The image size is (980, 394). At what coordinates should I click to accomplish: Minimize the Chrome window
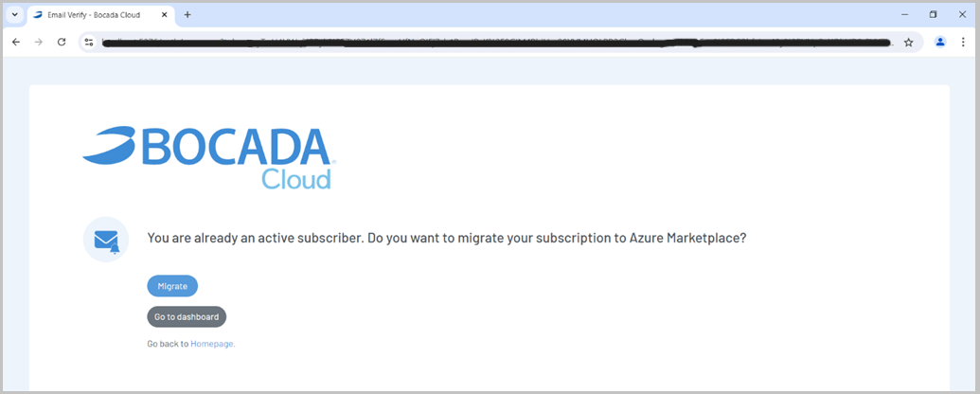click(x=904, y=14)
